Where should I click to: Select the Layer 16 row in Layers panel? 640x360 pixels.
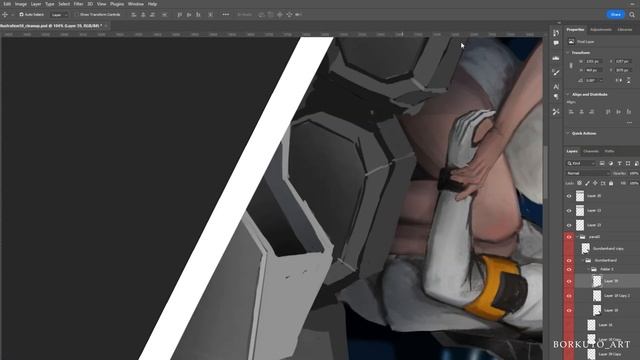[x=607, y=325]
